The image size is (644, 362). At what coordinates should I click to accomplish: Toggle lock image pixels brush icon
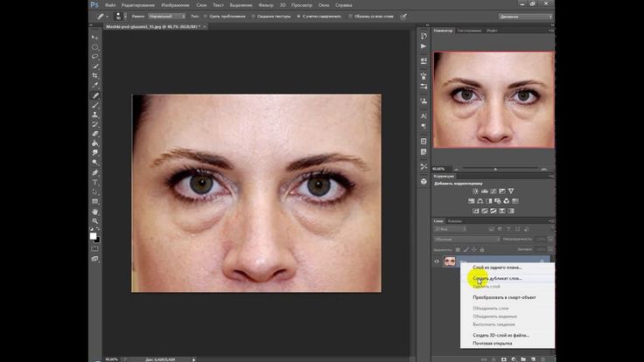pyautogui.click(x=466, y=249)
